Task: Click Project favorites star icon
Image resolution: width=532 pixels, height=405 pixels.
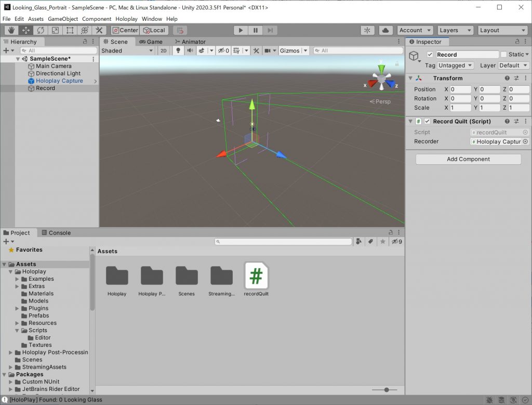Action: (382, 241)
